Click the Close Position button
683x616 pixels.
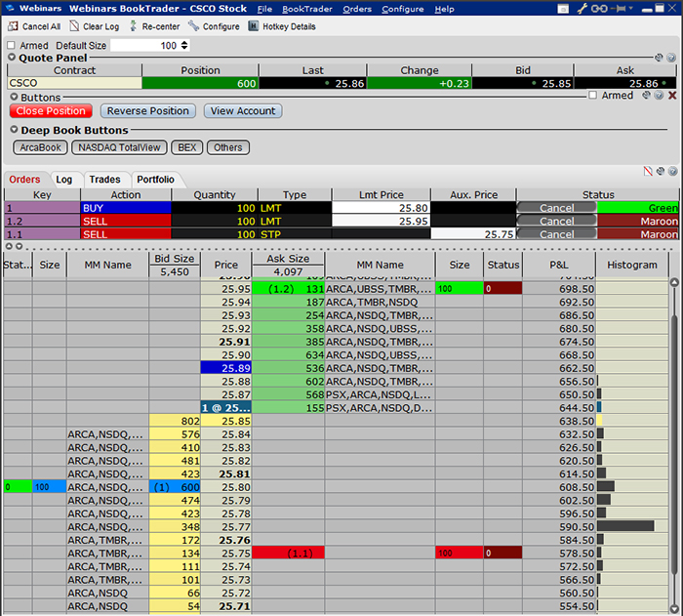[x=51, y=110]
